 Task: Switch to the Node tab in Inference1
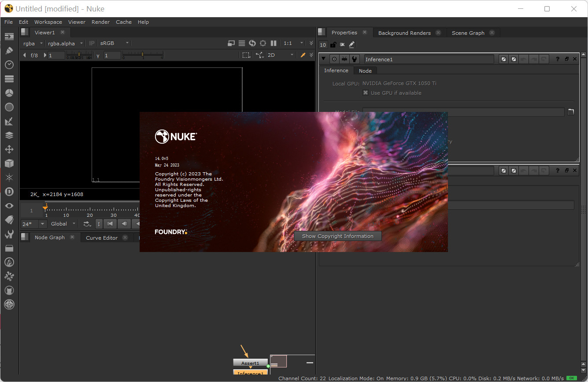(x=365, y=71)
